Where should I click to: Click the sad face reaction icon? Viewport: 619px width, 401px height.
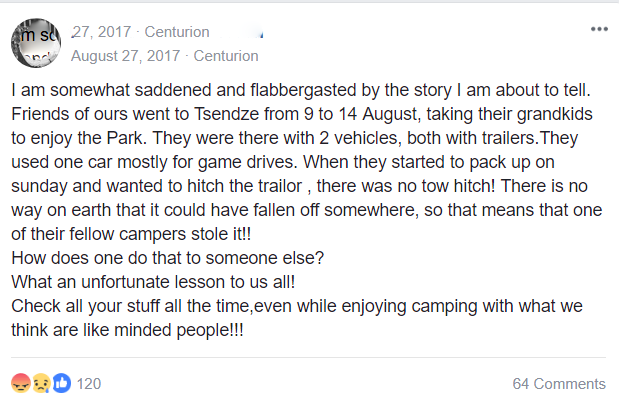pyautogui.click(x=39, y=383)
